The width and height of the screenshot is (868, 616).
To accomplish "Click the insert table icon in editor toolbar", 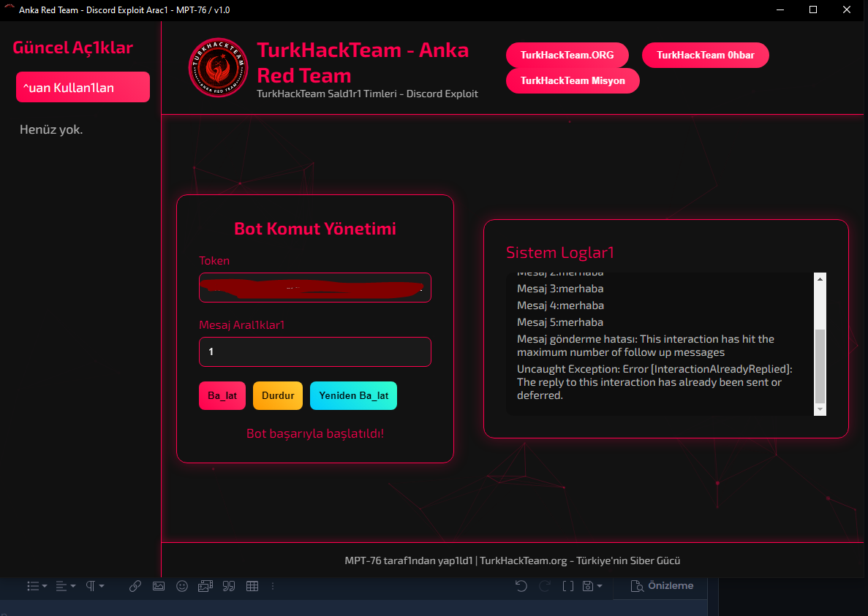I will pos(252,586).
